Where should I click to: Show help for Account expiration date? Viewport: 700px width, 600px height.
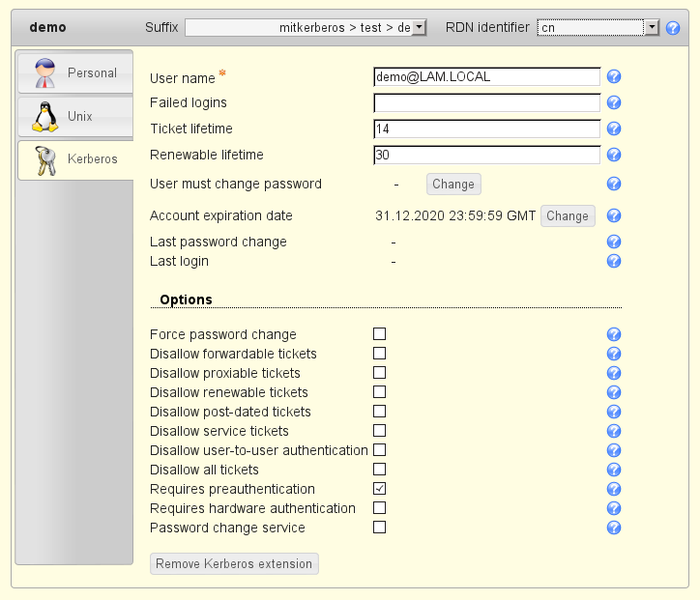613,215
